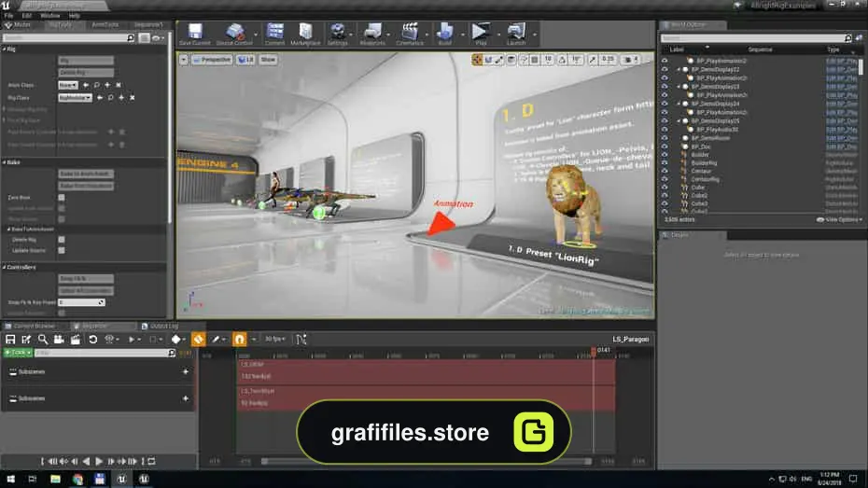Click the Play toolbar icon

pos(481,34)
